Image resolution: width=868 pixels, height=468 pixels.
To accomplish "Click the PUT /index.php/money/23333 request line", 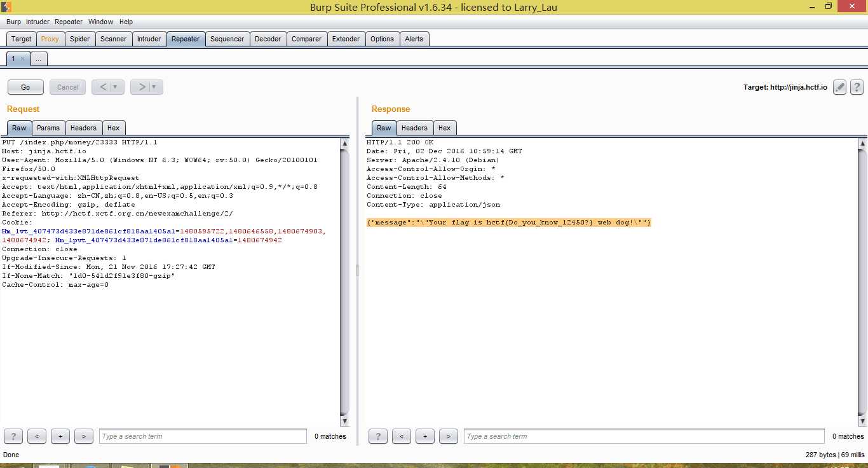I will 79,142.
